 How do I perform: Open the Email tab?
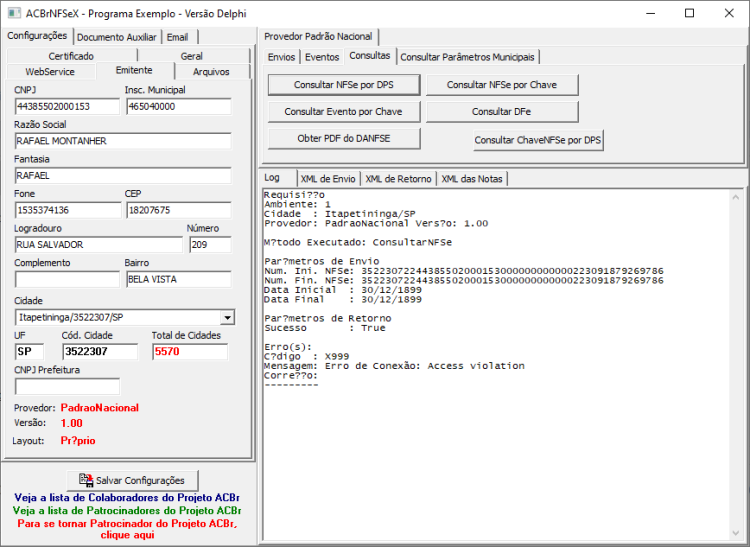[177, 37]
